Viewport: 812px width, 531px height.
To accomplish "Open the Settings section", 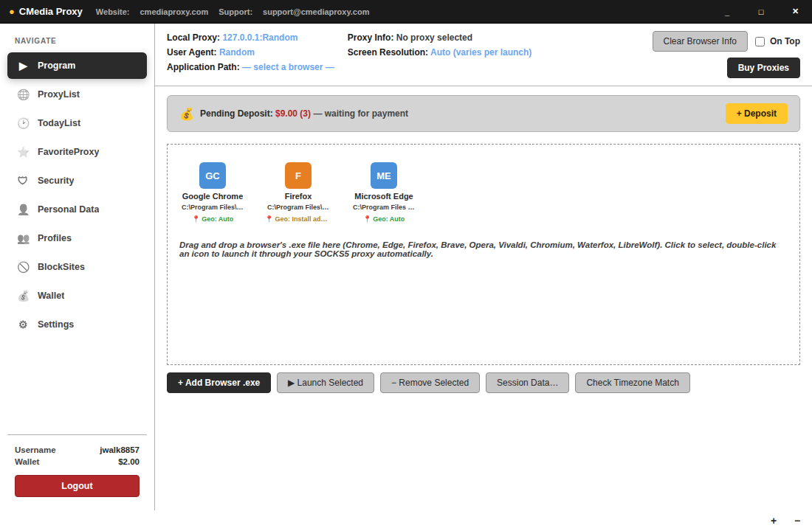I will 55,324.
